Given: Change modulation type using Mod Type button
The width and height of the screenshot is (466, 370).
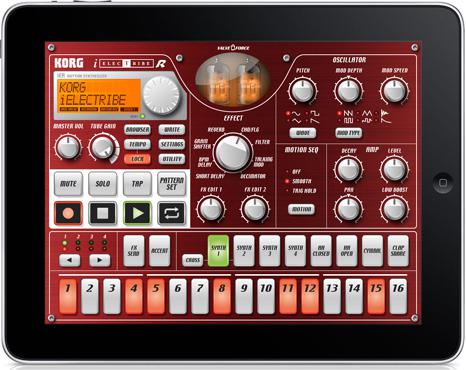Looking at the screenshot, I should (x=349, y=133).
